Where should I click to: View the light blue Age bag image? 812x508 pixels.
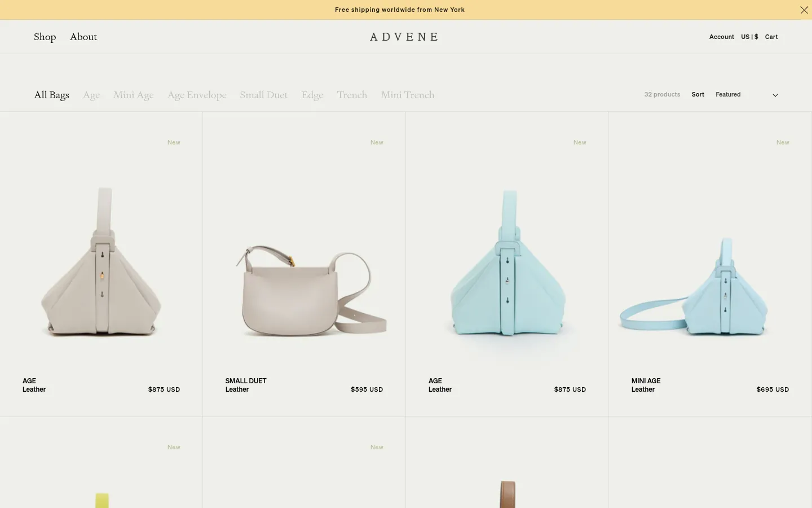tap(507, 263)
